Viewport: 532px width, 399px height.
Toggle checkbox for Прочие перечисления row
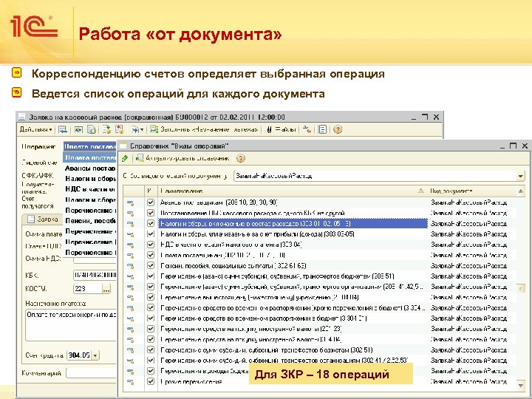pos(151,381)
